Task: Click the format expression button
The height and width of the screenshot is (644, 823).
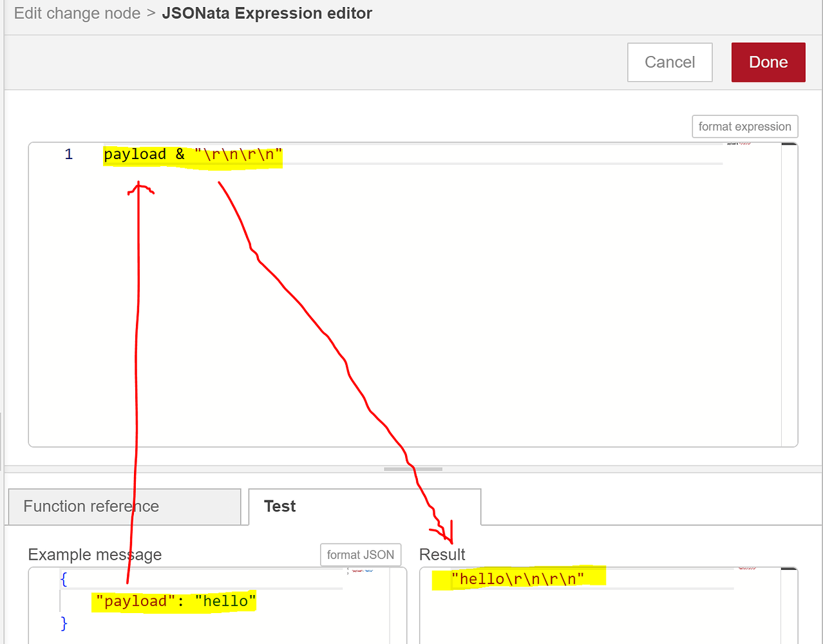Action: [x=745, y=127]
